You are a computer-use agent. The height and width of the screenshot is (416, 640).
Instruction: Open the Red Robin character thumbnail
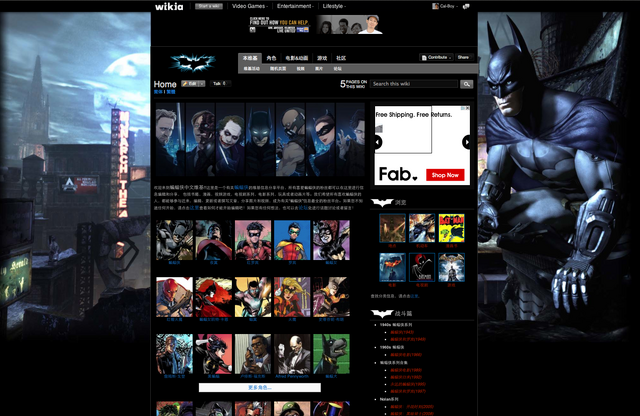click(x=253, y=240)
